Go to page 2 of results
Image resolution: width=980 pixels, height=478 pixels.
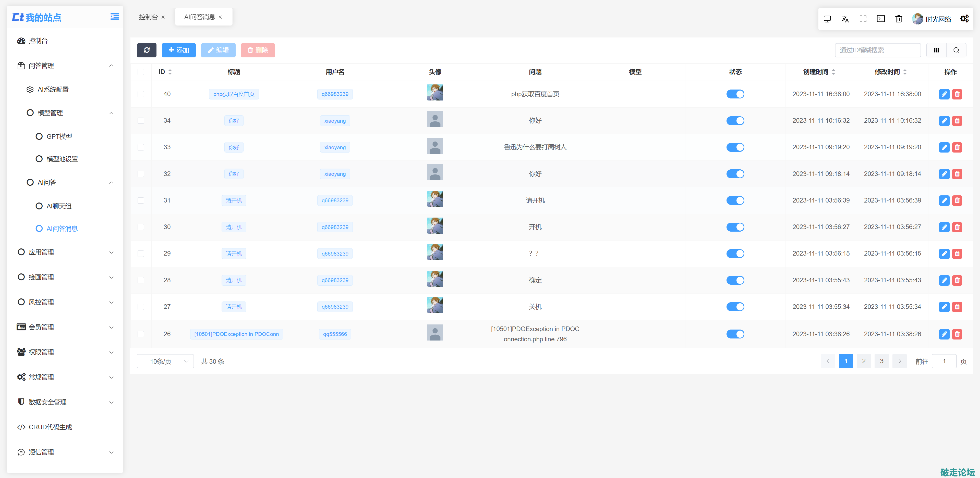pos(864,361)
